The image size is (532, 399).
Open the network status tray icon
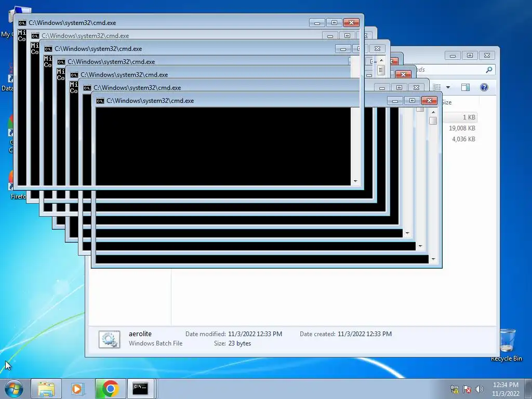(x=454, y=389)
